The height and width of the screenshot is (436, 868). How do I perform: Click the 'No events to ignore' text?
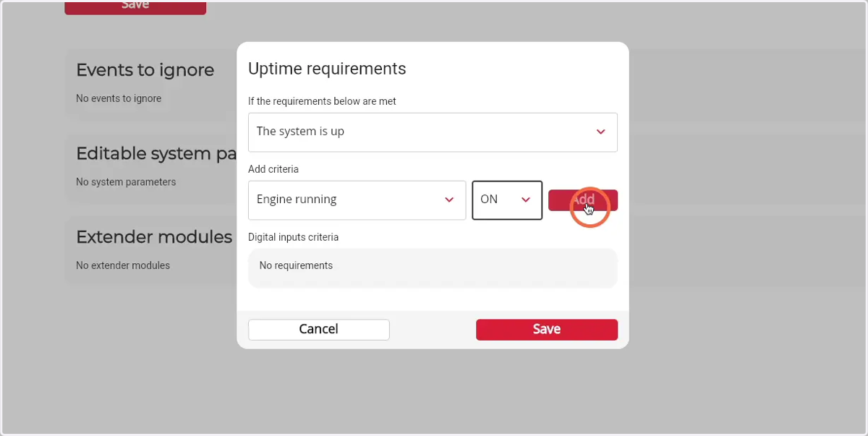click(119, 98)
